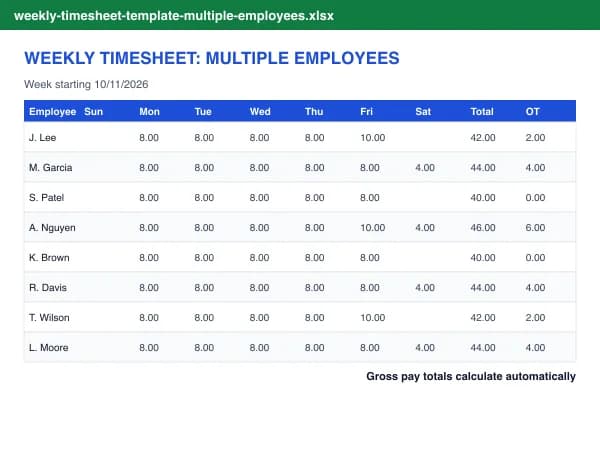Select the Weekly Timesheet: Multiple Employees heading
Viewport: 600px width, 450px height.
[x=212, y=58]
